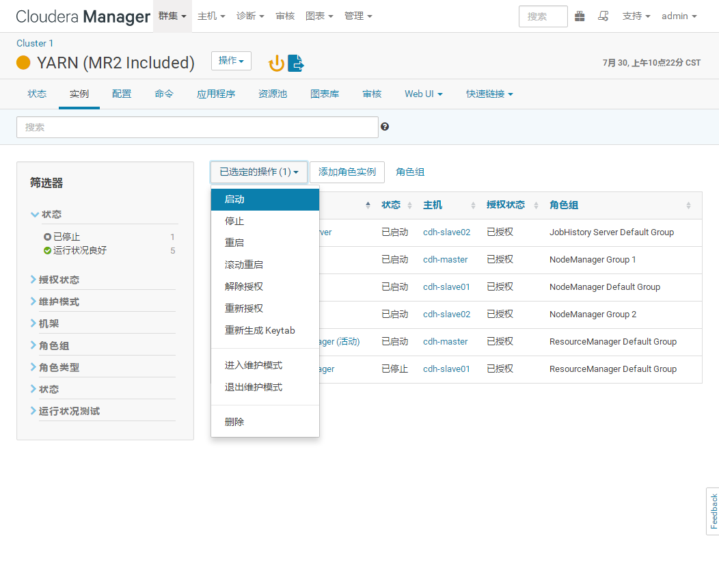Switch to the 状态 tab
Image resolution: width=719 pixels, height=588 pixels.
[x=37, y=94]
